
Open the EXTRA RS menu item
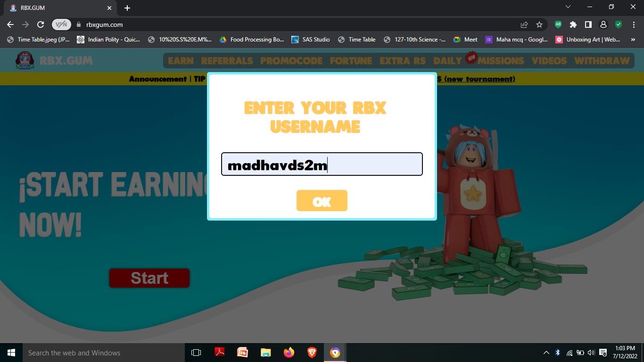click(x=402, y=61)
